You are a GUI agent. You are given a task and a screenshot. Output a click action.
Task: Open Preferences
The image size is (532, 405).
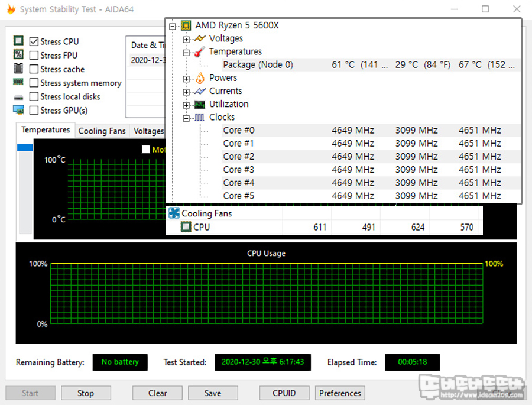pyautogui.click(x=340, y=393)
